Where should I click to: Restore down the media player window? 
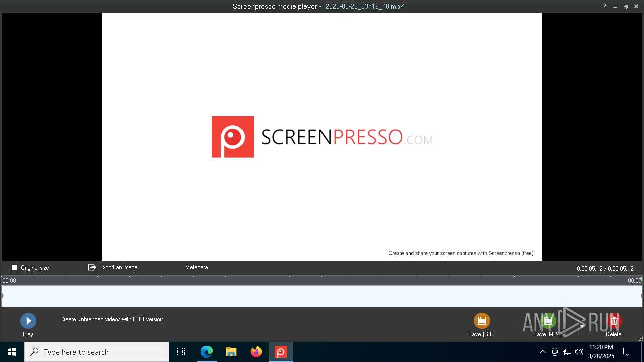pyautogui.click(x=626, y=7)
